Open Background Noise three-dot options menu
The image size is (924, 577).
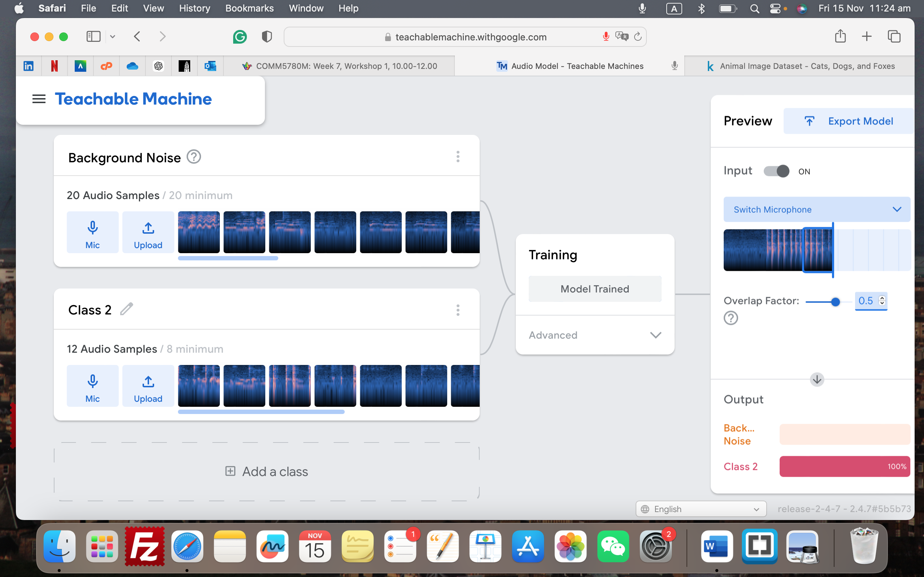click(458, 157)
